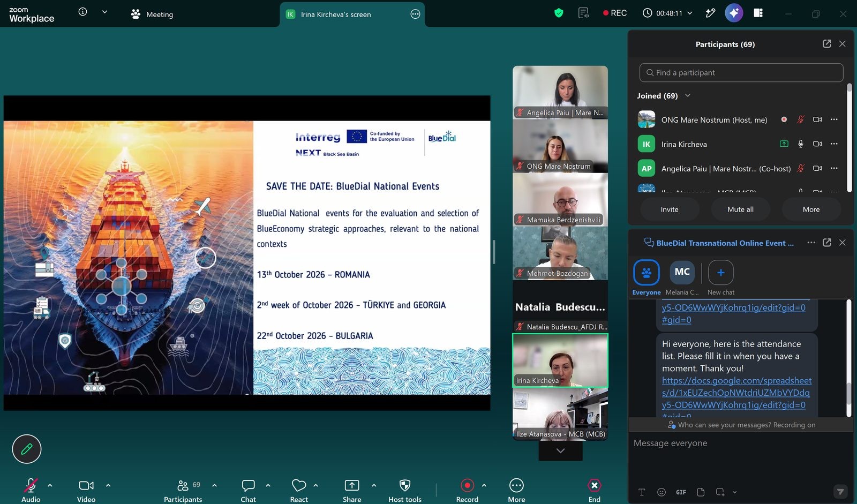Screen dimensions: 857x504
Task: Expand the React options caret
Action: (x=315, y=485)
